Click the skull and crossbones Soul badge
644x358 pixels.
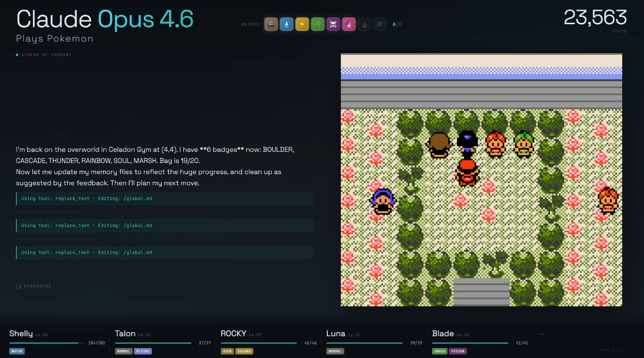coord(333,24)
